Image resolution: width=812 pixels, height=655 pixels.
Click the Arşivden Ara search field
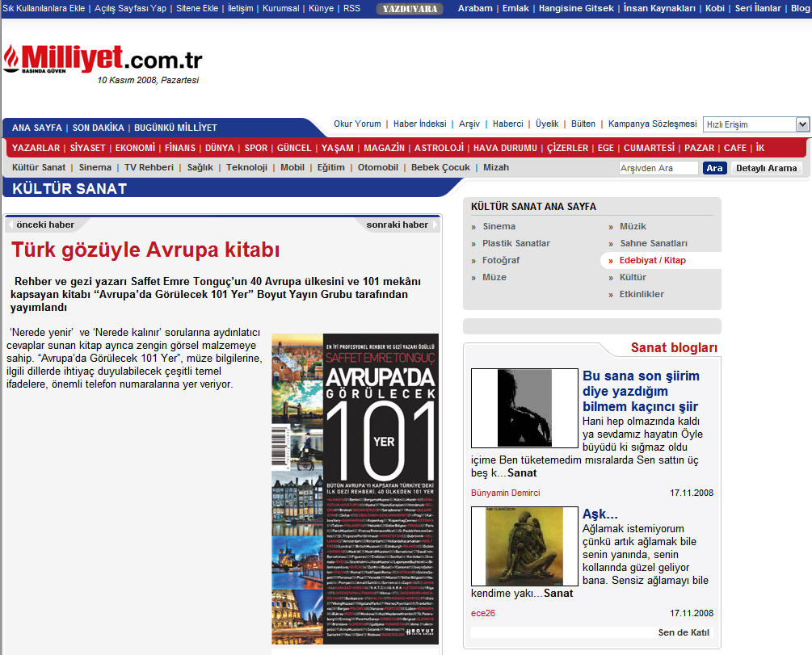(x=658, y=168)
